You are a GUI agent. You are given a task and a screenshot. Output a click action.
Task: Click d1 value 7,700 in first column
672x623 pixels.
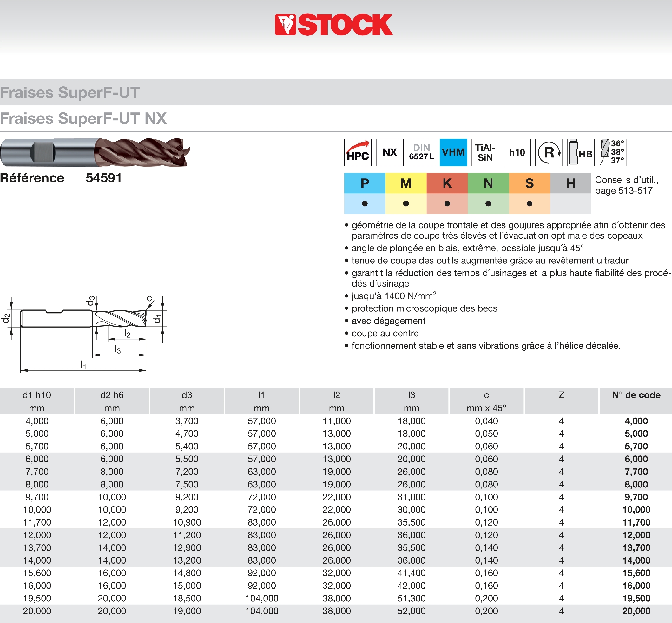point(37,472)
